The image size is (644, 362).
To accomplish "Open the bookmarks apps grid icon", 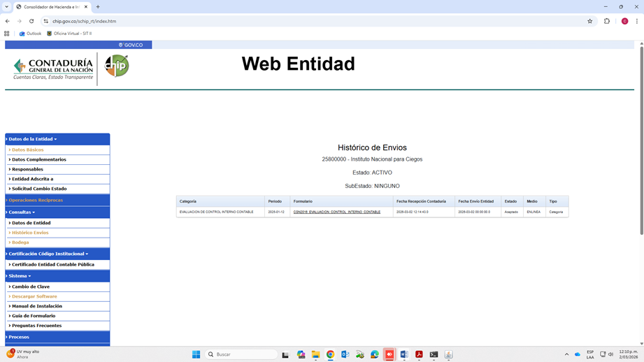I will pos(6,34).
